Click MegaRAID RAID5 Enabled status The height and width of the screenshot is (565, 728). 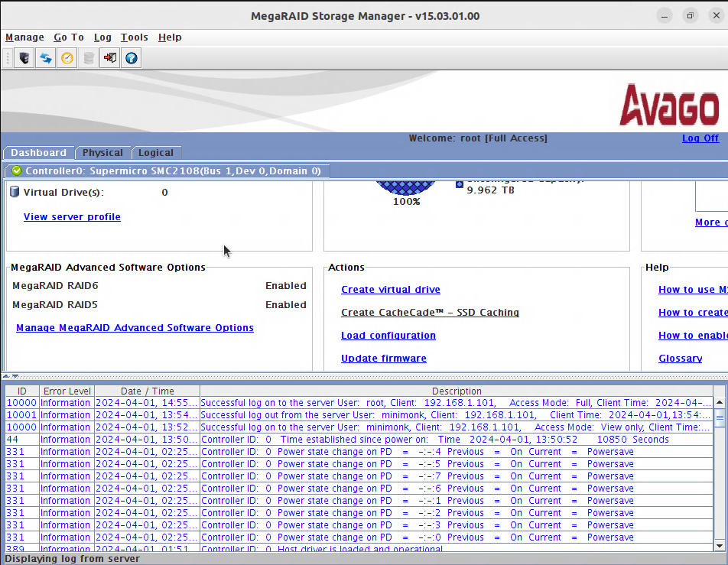[x=285, y=304]
